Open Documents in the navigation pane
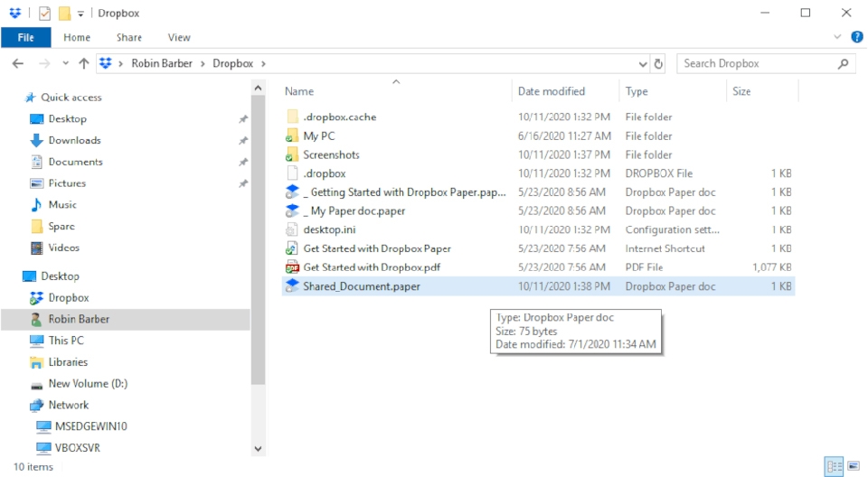Screen dimensions: 868x477 (75, 162)
